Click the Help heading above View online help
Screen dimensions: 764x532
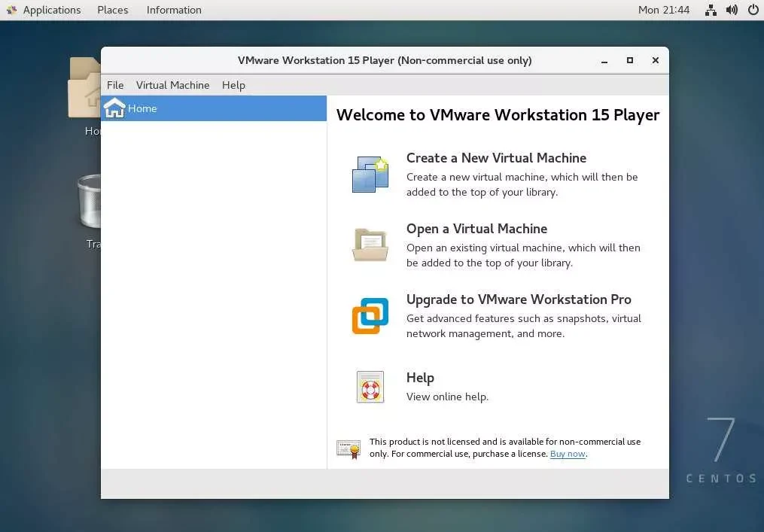[420, 378]
